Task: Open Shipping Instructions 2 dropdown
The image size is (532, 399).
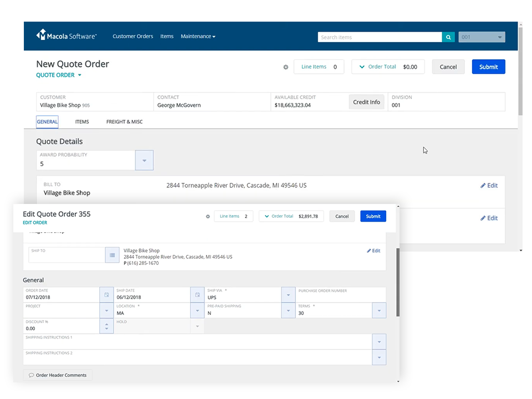Action: tap(379, 357)
